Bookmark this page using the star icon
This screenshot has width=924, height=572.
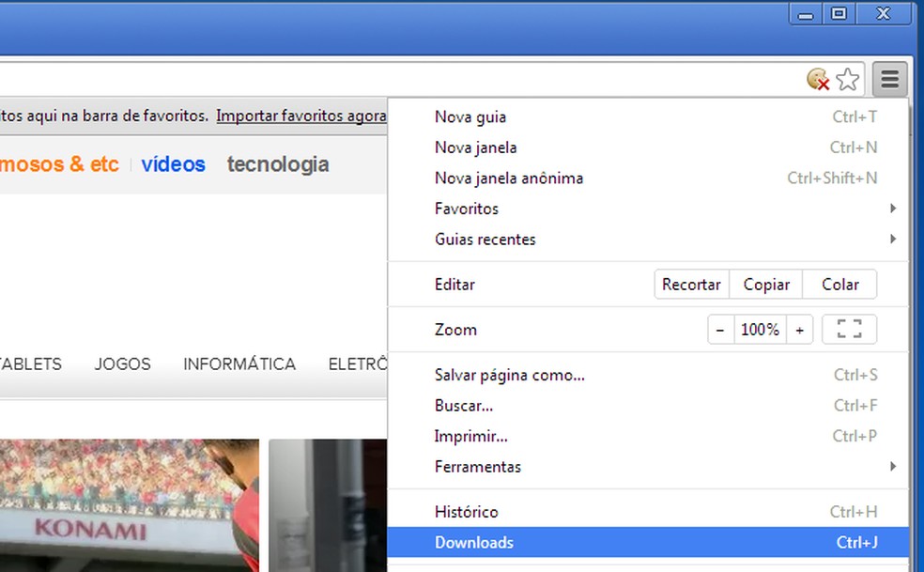pos(848,80)
